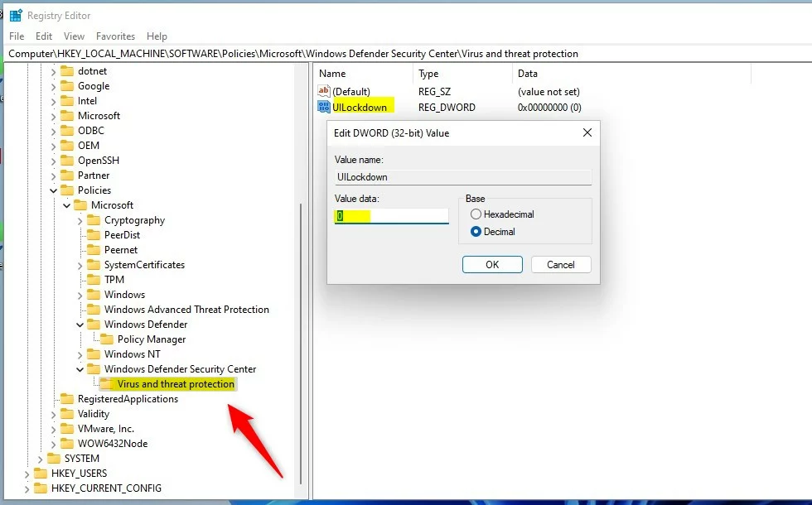Screen dimensions: 812x505
Task: Collapse the Microsoft node under Policies
Action: point(67,205)
